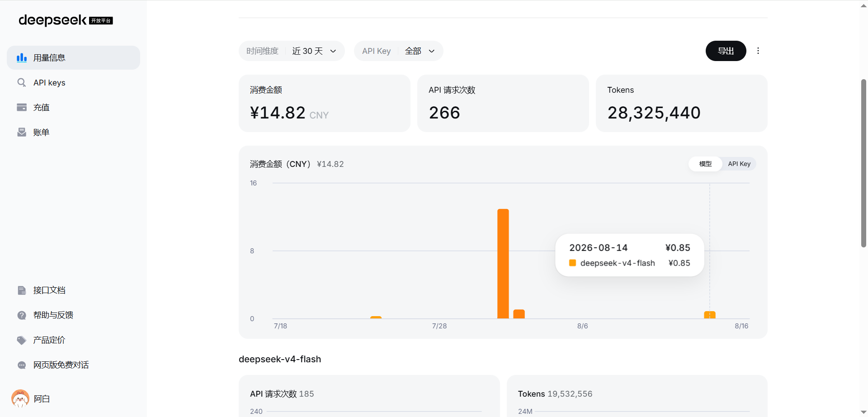Screen dimensions: 868x417
Task: Click the 消费金额 ¥14.82 card
Action: click(x=325, y=104)
